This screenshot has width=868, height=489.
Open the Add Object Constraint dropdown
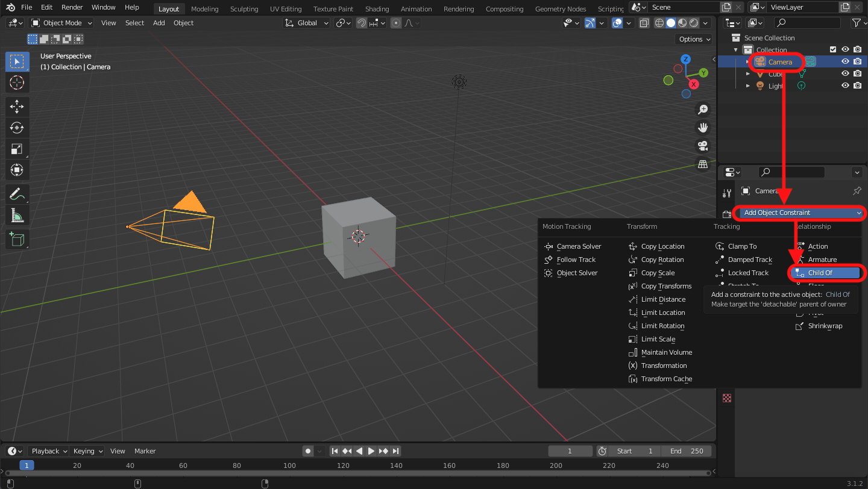coord(802,213)
